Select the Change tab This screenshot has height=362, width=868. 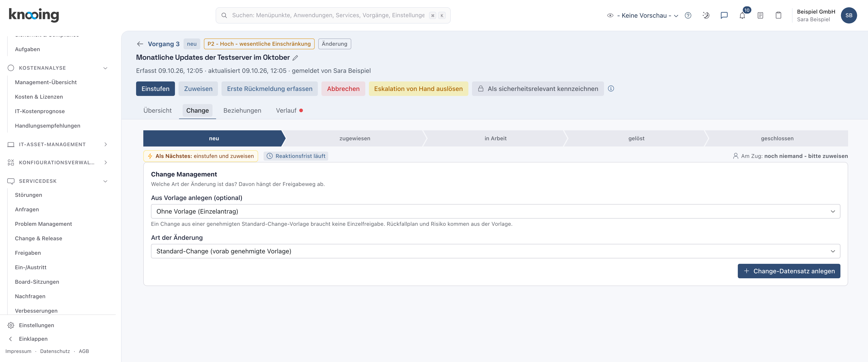tap(198, 111)
